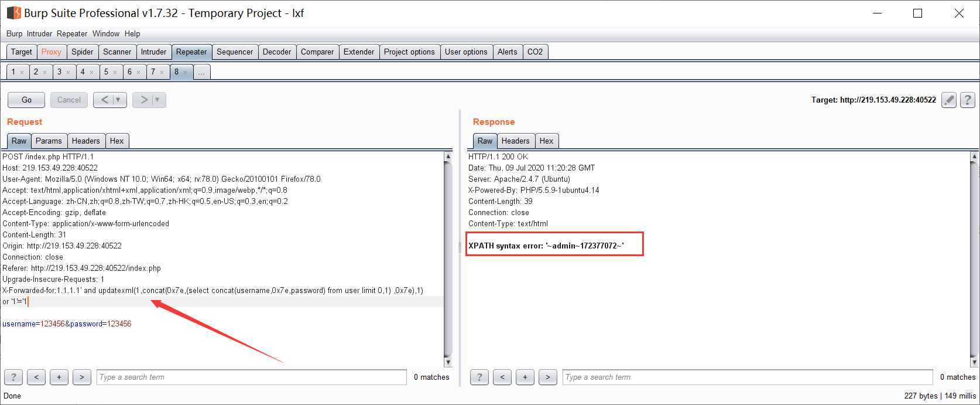Close Repeater tab 1 with its x
This screenshot has height=405, width=980.
pos(22,72)
